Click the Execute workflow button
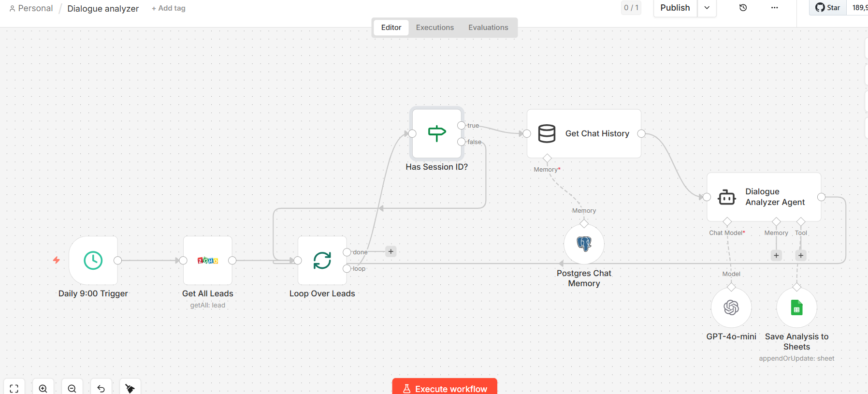 (445, 388)
